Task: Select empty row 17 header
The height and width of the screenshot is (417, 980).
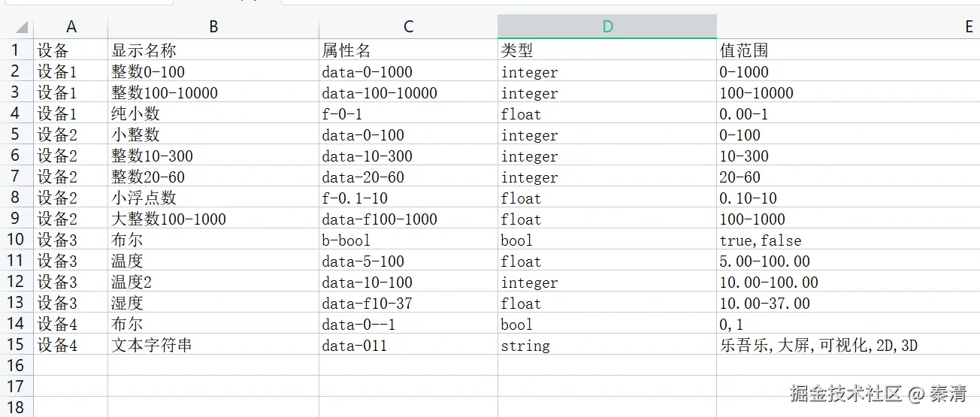Action: click(x=16, y=387)
